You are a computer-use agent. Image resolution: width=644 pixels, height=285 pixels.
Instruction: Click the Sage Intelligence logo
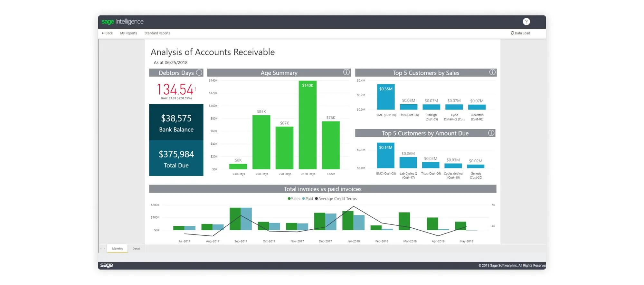point(122,22)
